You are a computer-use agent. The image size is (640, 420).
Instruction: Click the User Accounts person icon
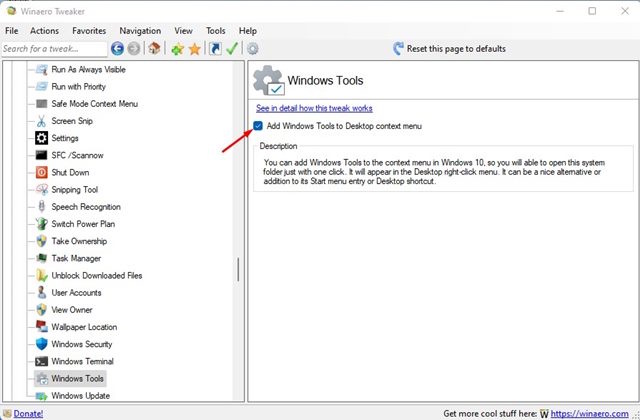(42, 292)
